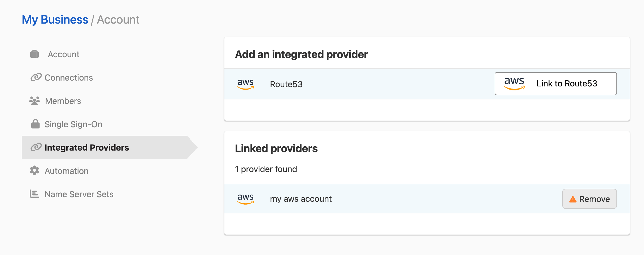Select Single Sign-On in the sidebar
The height and width of the screenshot is (255, 644).
pyautogui.click(x=73, y=124)
